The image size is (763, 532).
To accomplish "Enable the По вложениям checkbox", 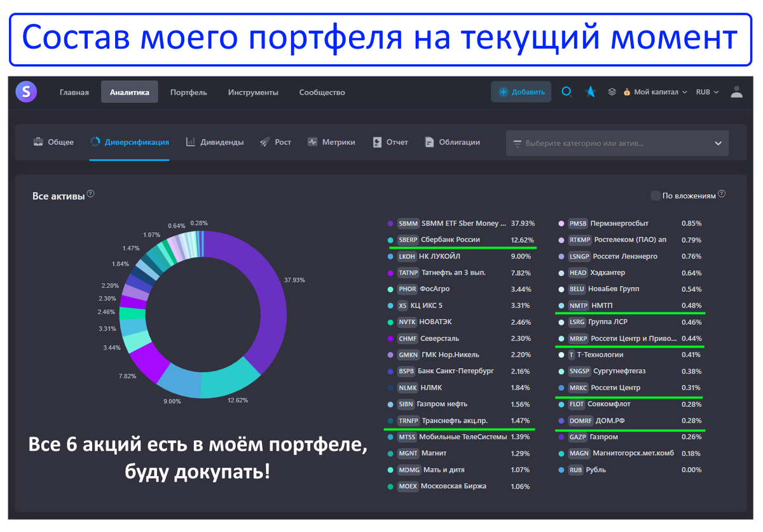I will coord(655,195).
